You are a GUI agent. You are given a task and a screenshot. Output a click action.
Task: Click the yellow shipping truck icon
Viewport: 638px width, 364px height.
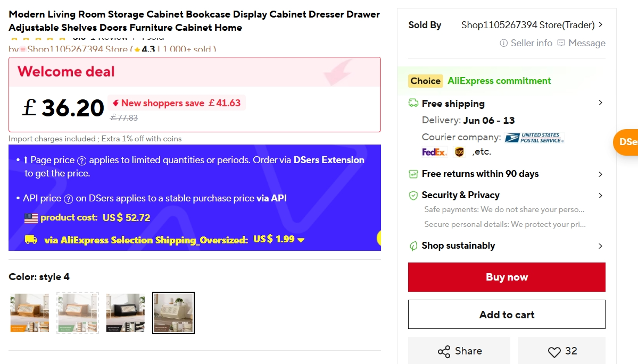tap(31, 240)
